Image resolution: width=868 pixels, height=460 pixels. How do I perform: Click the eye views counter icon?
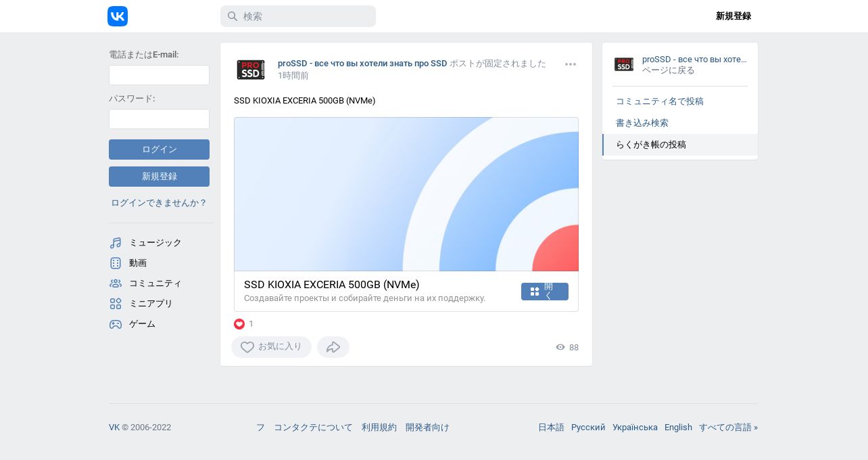560,347
